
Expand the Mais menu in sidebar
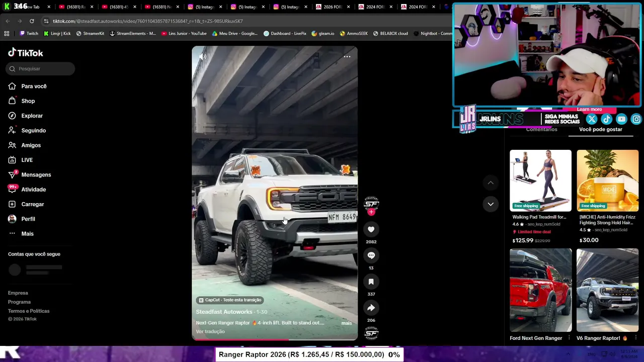[x=27, y=234]
